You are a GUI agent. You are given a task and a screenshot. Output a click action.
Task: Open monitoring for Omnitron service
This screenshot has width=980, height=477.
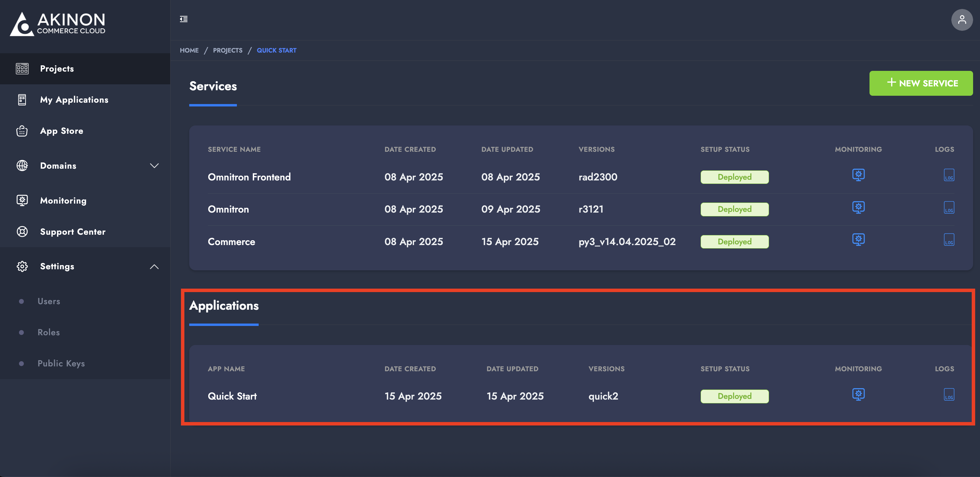click(x=858, y=207)
